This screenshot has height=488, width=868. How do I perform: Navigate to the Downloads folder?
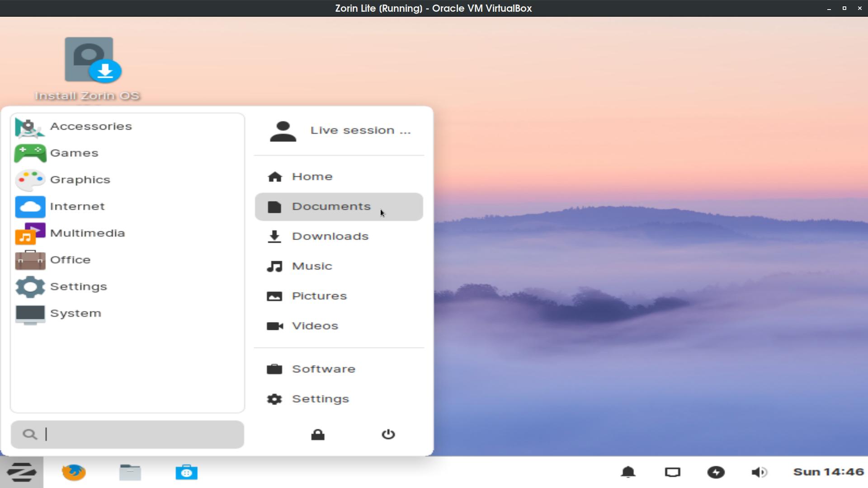coord(330,236)
